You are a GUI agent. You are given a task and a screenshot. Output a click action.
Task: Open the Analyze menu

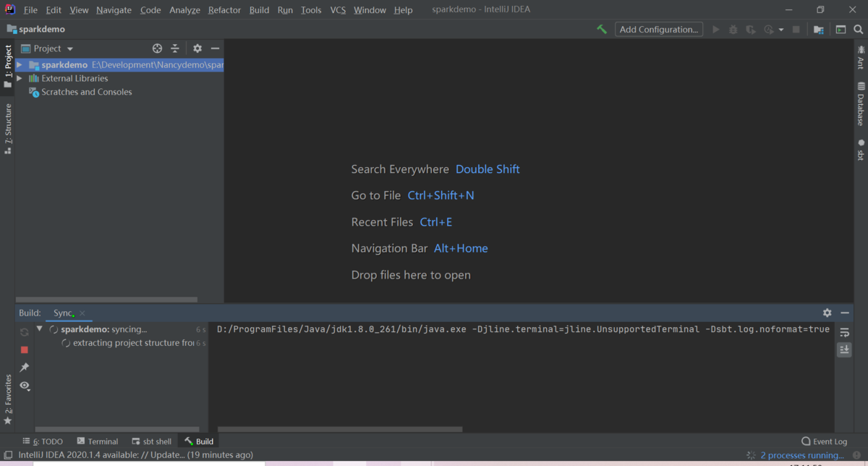click(184, 10)
